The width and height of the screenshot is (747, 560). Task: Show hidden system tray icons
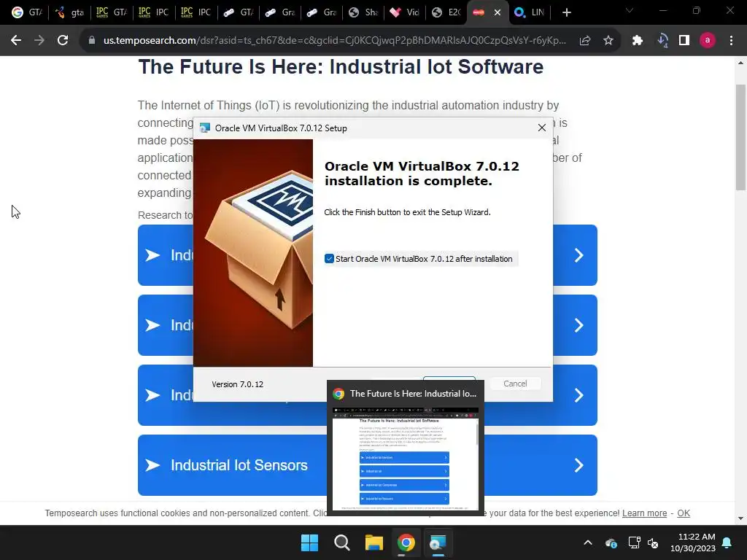tap(588, 542)
